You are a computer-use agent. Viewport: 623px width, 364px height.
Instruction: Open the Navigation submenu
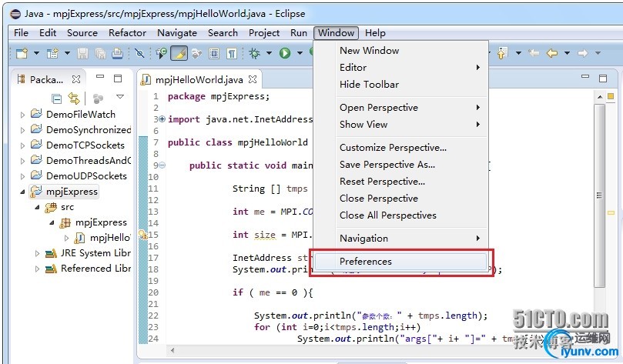(x=400, y=238)
